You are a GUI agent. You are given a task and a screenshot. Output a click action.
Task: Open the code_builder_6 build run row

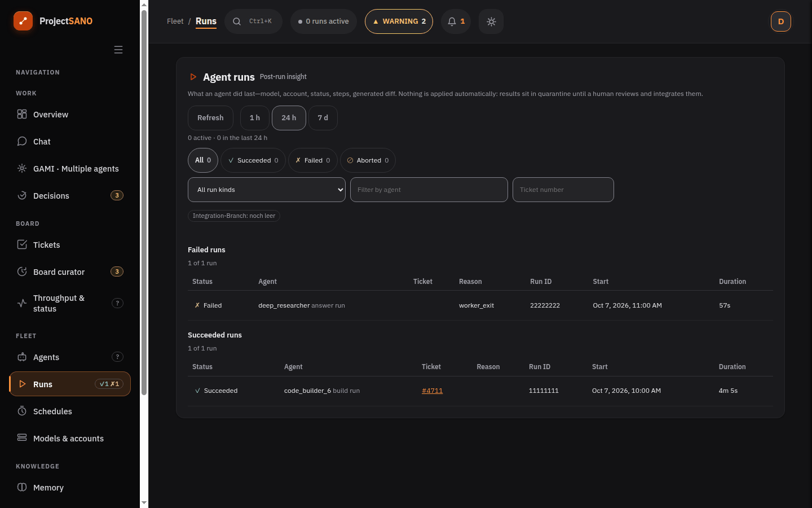pos(480,391)
